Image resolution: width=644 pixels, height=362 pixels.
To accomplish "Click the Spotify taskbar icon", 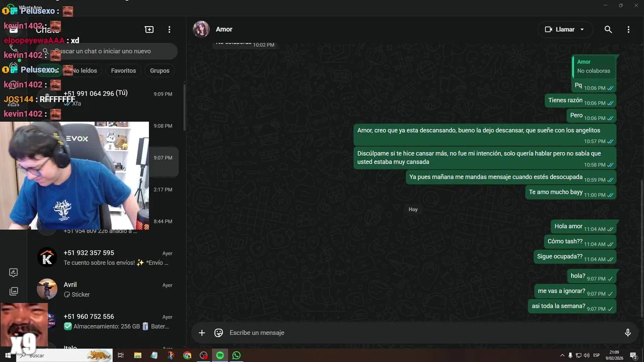I will pyautogui.click(x=220, y=355).
